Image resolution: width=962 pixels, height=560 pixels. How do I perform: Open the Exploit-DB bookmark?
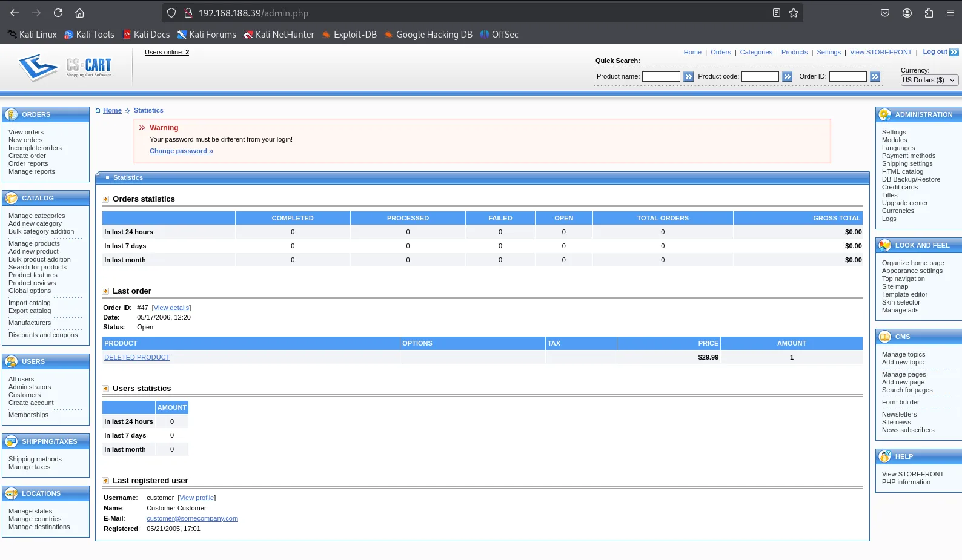pos(350,35)
